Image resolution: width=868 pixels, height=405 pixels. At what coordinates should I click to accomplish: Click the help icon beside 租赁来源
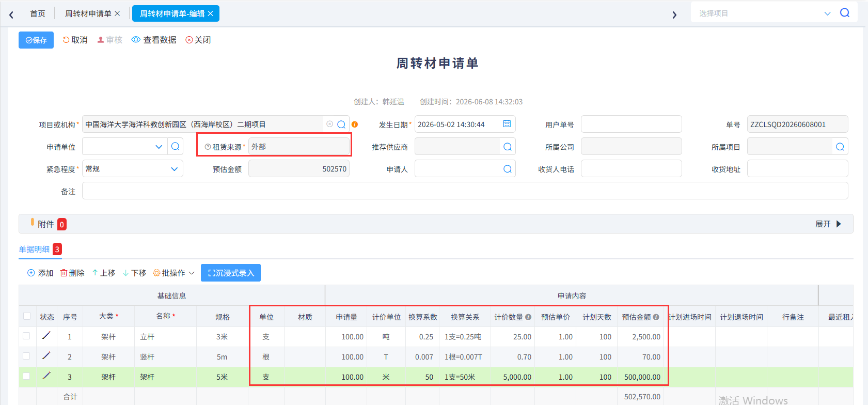click(208, 147)
